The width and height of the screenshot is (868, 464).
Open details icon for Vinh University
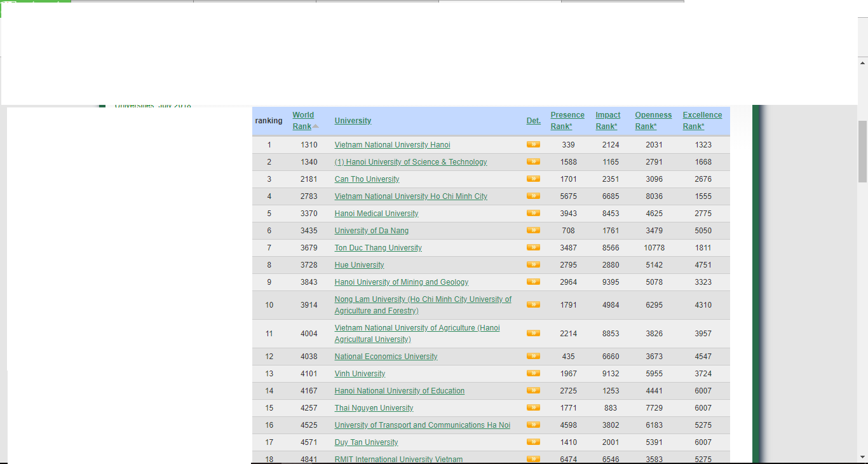pyautogui.click(x=533, y=373)
